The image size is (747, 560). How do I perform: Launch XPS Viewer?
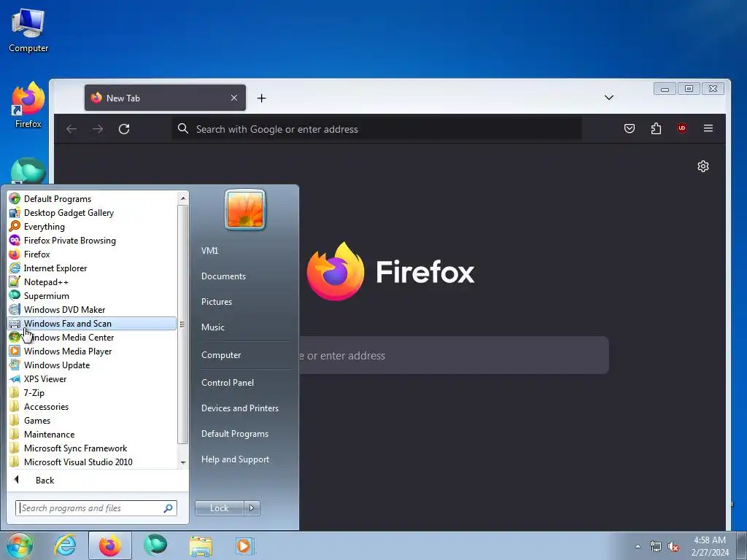tap(92, 378)
